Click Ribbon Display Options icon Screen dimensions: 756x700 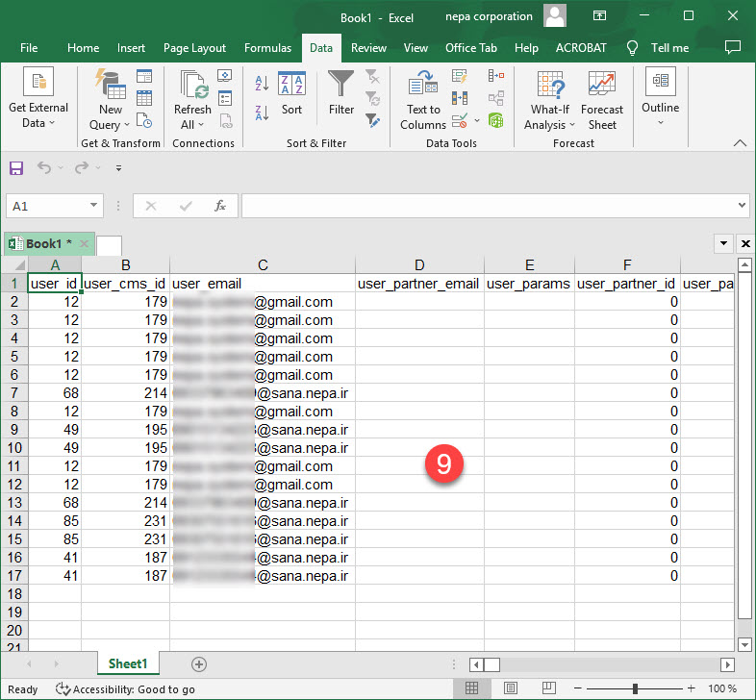[x=599, y=16]
